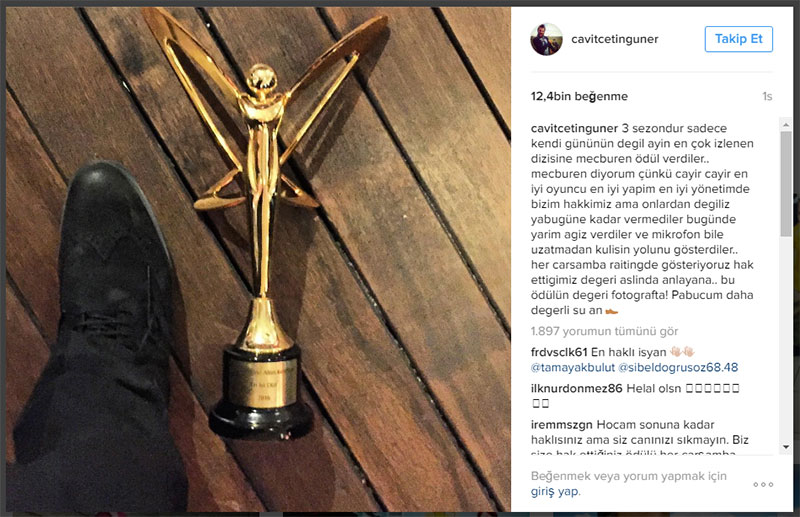Open frdvsclk61 commenter profile
This screenshot has width=800, height=517.
559,352
